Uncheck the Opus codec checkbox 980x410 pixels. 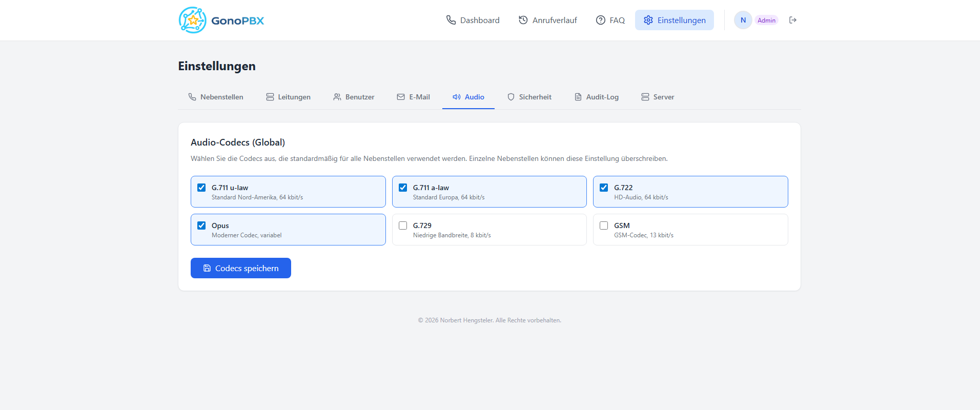tap(201, 225)
